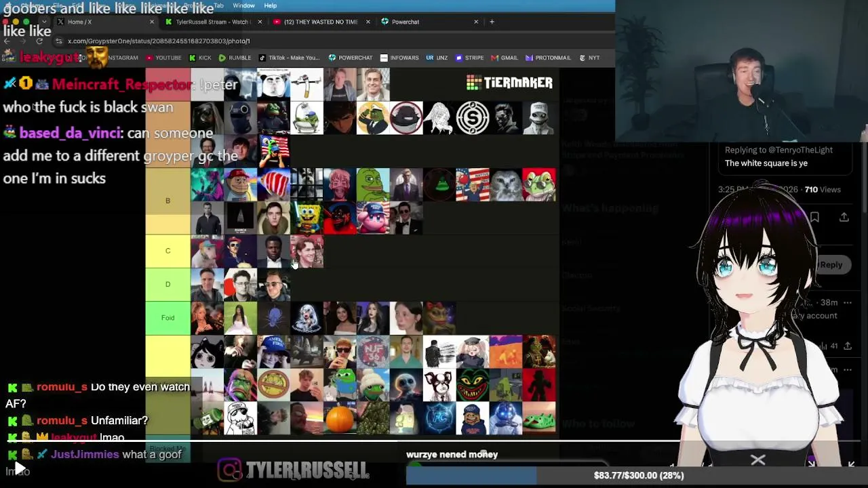
Task: Click the Reply button on the tweet
Action: pyautogui.click(x=831, y=265)
